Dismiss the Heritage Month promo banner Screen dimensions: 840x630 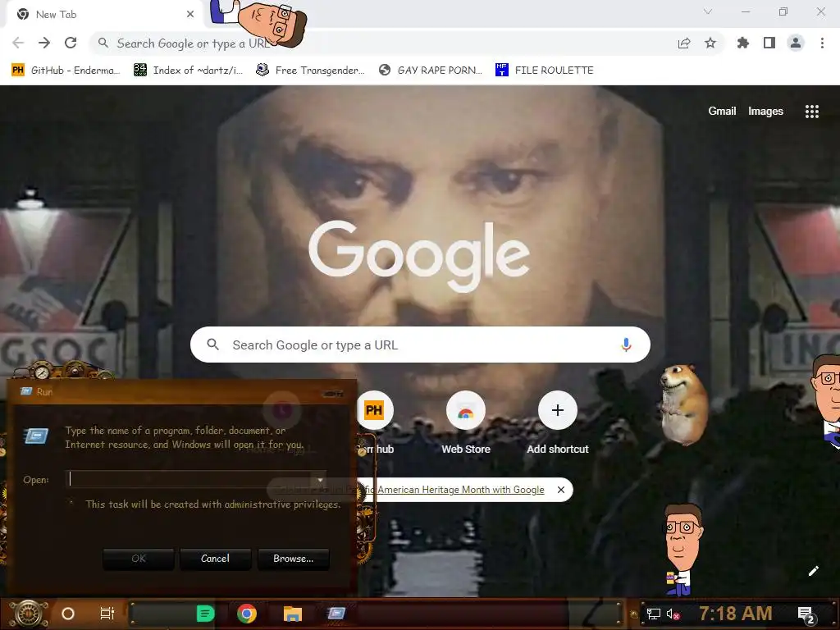[561, 490]
